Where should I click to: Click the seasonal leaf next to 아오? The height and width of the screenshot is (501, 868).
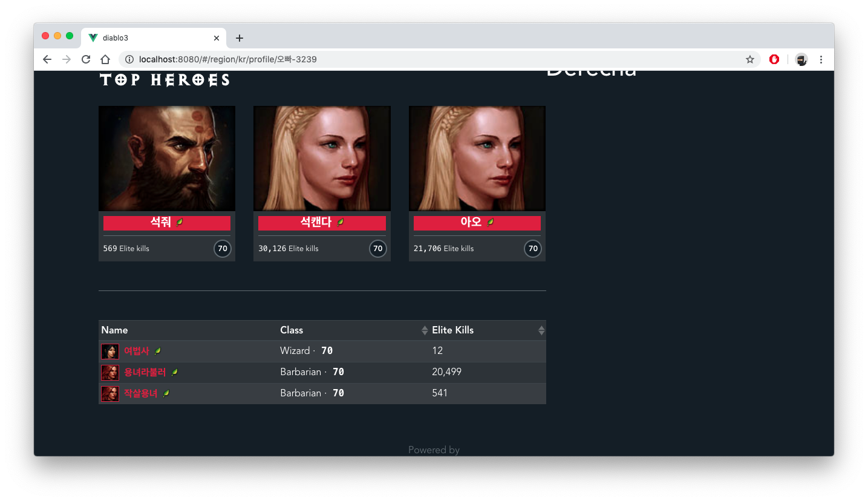[x=491, y=223]
